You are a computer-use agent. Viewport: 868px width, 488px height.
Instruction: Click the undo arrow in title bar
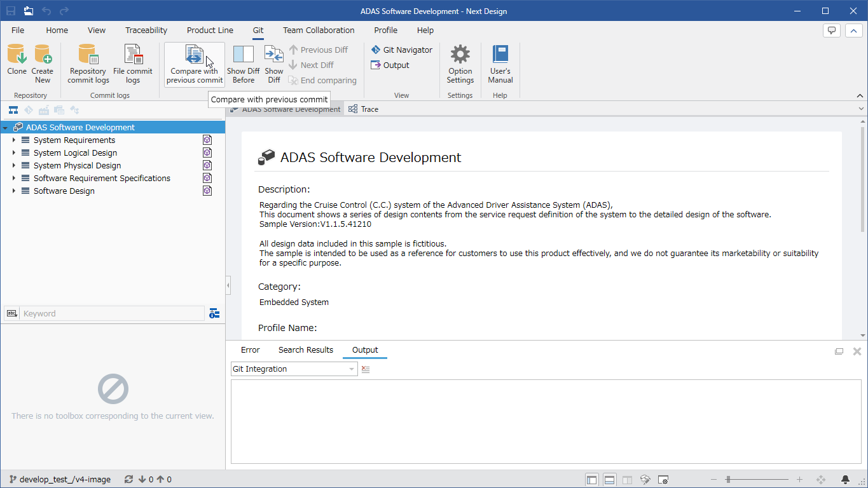46,11
